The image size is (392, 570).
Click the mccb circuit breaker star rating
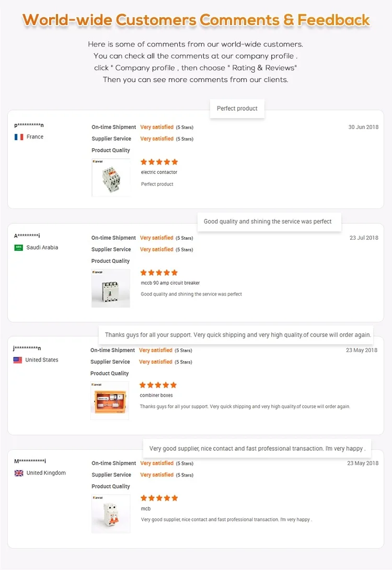[159, 273]
